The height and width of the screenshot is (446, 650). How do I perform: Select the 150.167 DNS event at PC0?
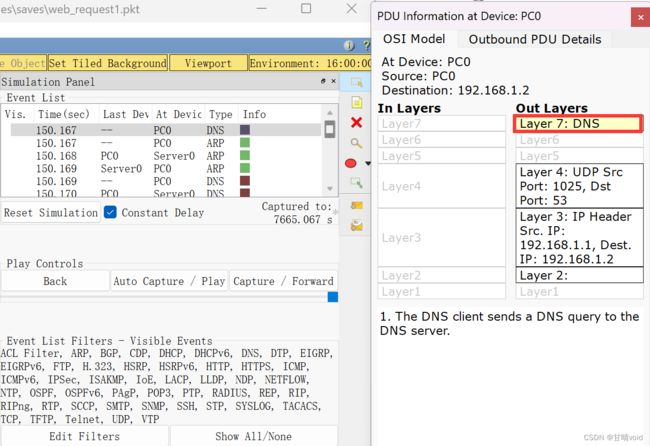166,130
